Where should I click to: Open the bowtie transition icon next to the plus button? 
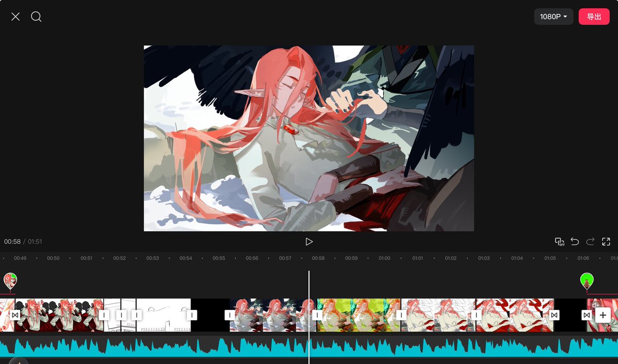pyautogui.click(x=587, y=315)
